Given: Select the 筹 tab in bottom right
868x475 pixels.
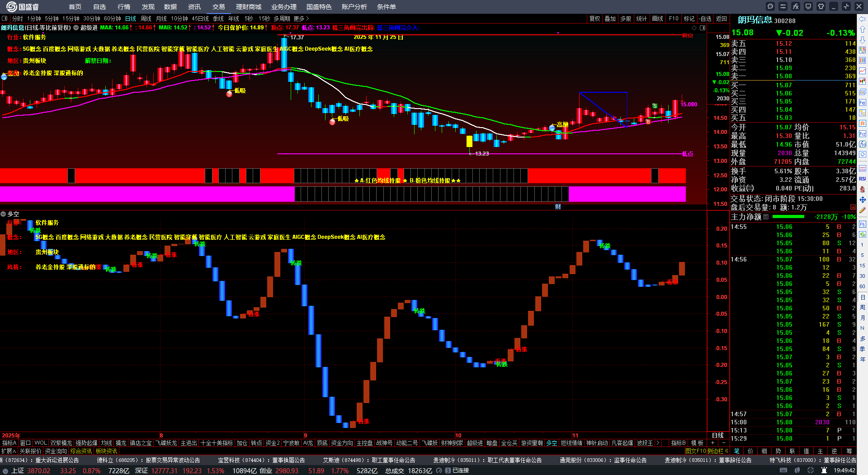Looking at the screenshot, I should click(x=849, y=451).
